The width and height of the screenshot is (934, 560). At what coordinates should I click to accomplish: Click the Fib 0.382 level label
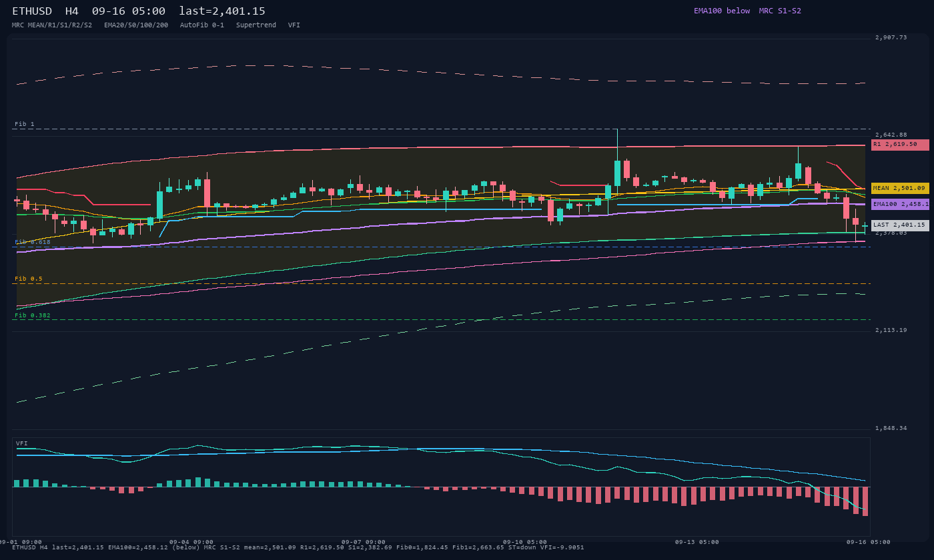[x=33, y=315]
